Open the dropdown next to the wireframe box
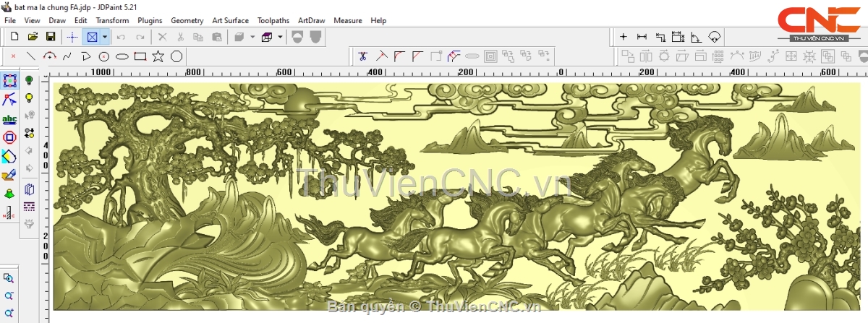The height and width of the screenshot is (323, 868). pos(280,36)
